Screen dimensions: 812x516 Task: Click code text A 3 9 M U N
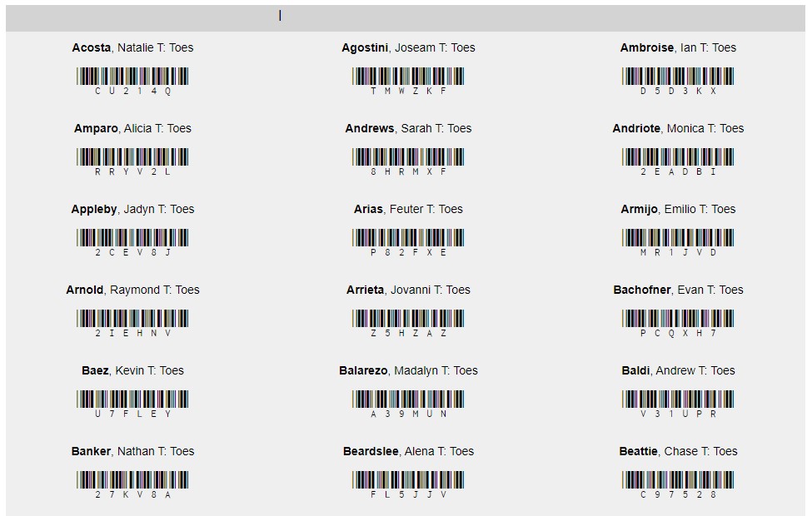[408, 414]
